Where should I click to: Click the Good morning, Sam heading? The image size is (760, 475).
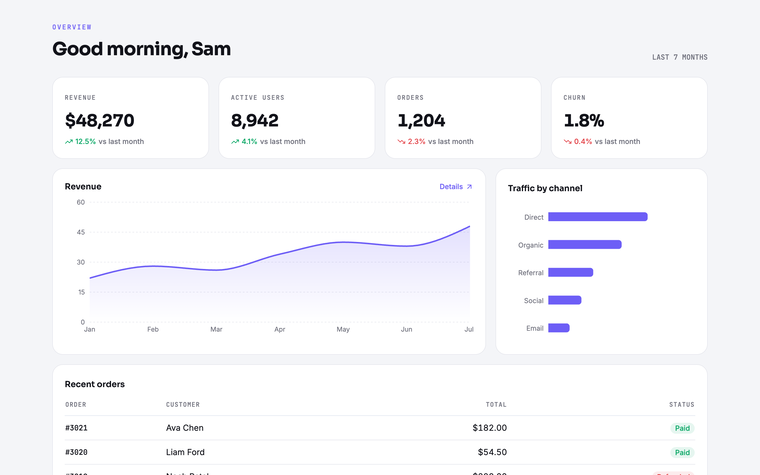(142, 49)
